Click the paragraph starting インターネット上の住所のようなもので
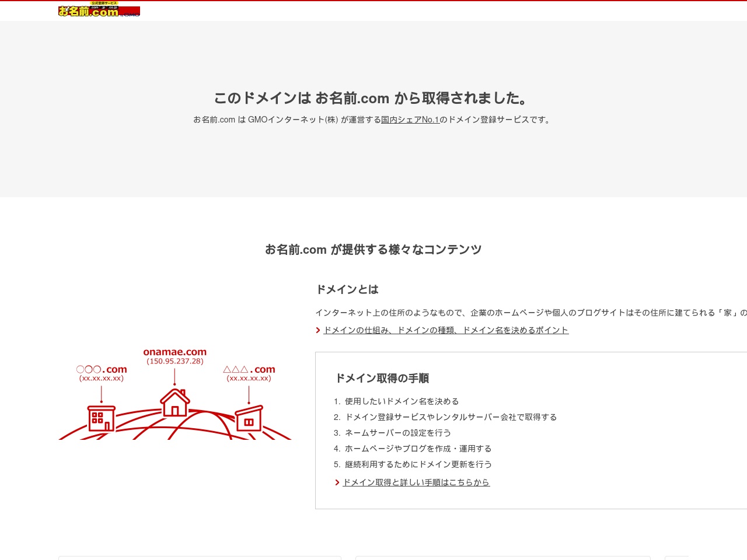 coord(531,313)
